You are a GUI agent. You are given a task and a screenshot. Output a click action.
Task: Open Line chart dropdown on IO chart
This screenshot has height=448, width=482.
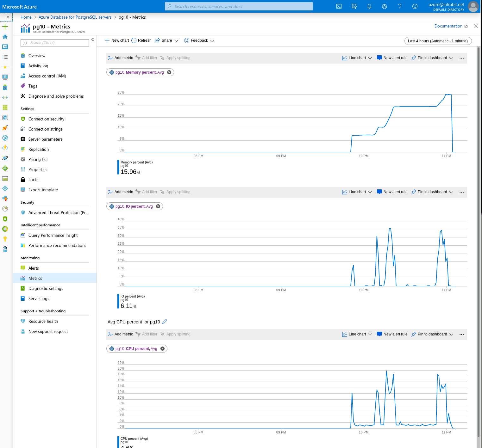357,192
